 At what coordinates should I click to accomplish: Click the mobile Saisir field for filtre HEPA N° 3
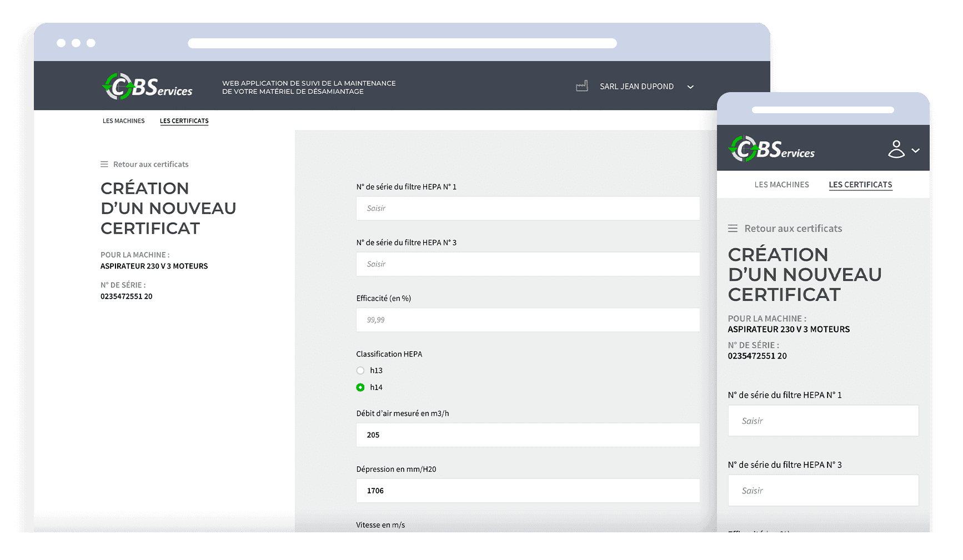pos(822,490)
